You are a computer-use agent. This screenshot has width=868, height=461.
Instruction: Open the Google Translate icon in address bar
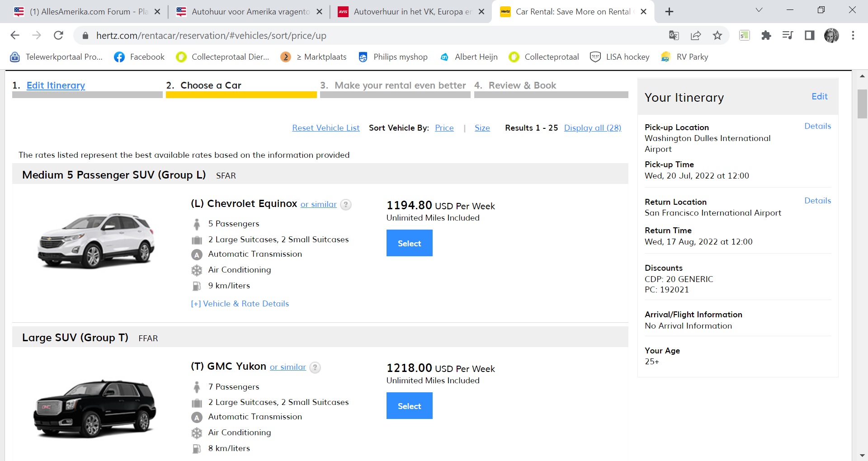[x=674, y=35]
